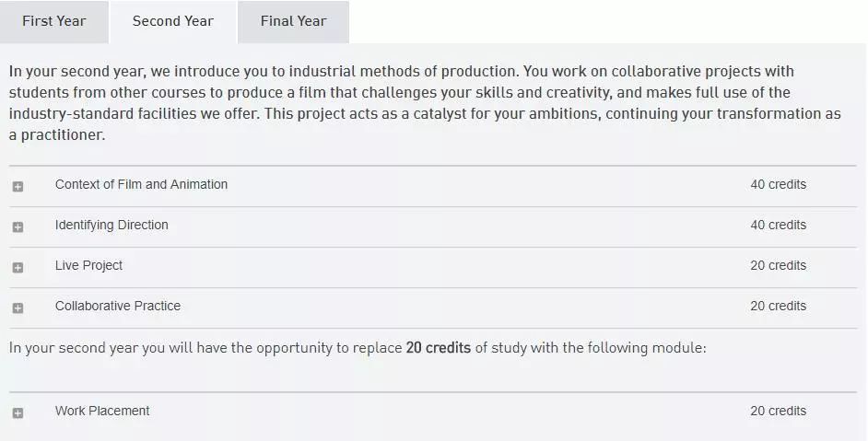
Task: Click the Context of Film and Animation title
Action: (x=141, y=184)
